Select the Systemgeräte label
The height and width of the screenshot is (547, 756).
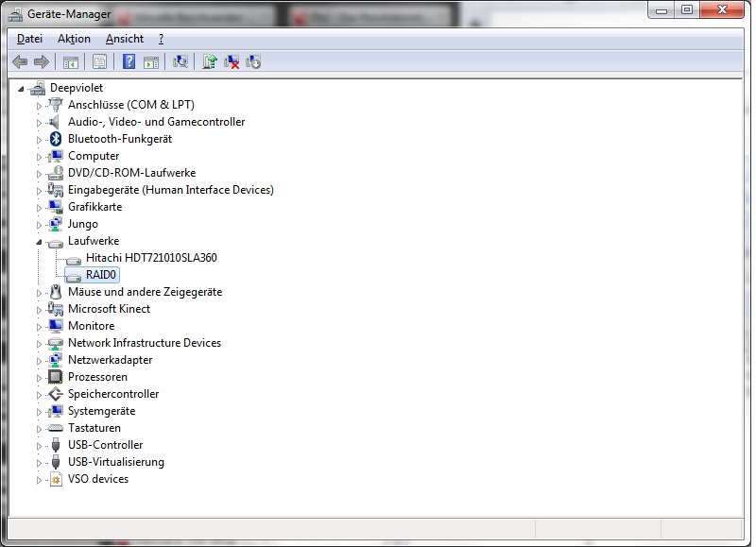coord(101,411)
